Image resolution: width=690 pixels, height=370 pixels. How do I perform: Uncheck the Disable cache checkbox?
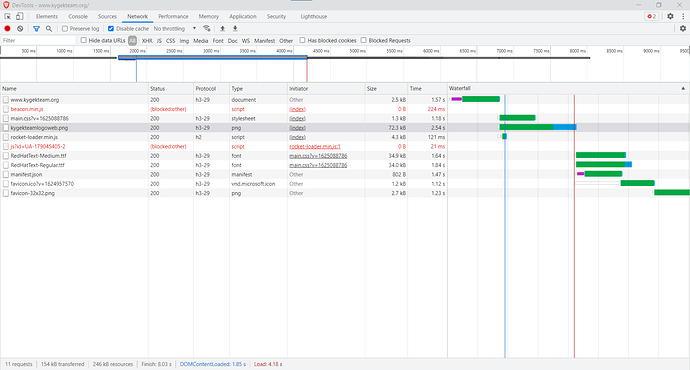click(x=111, y=29)
